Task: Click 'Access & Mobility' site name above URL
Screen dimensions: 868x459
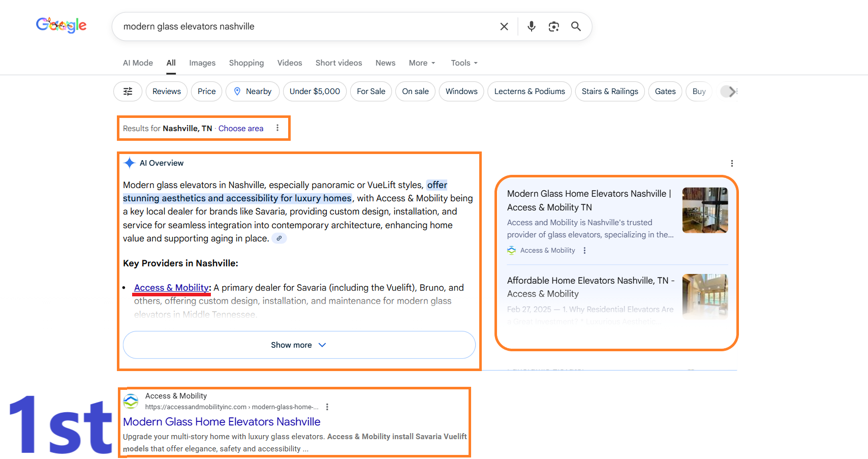Action: tap(176, 396)
